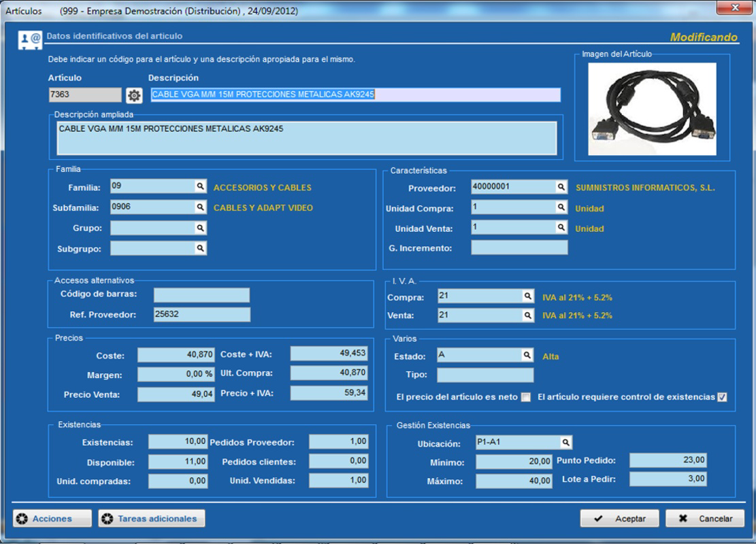Click the 'Alta' estado description
The image size is (756, 544).
click(x=550, y=356)
